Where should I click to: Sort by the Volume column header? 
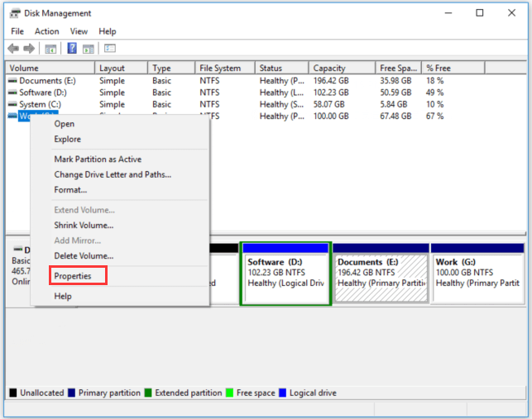(50, 68)
